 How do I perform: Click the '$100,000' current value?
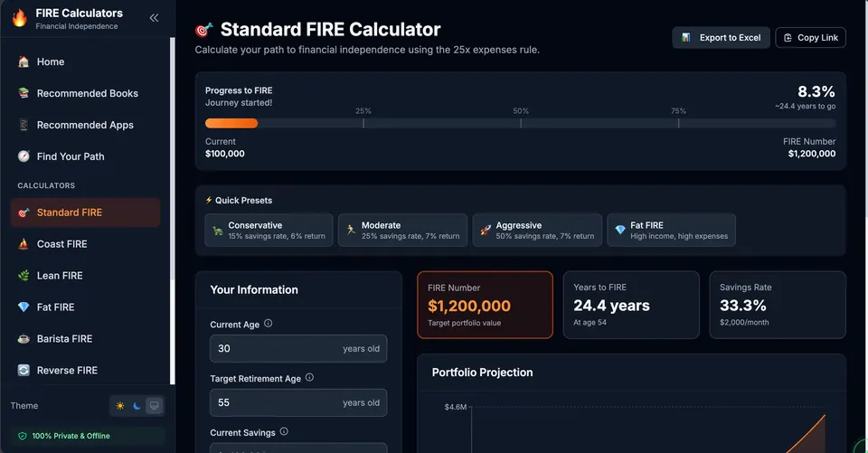[x=225, y=154]
